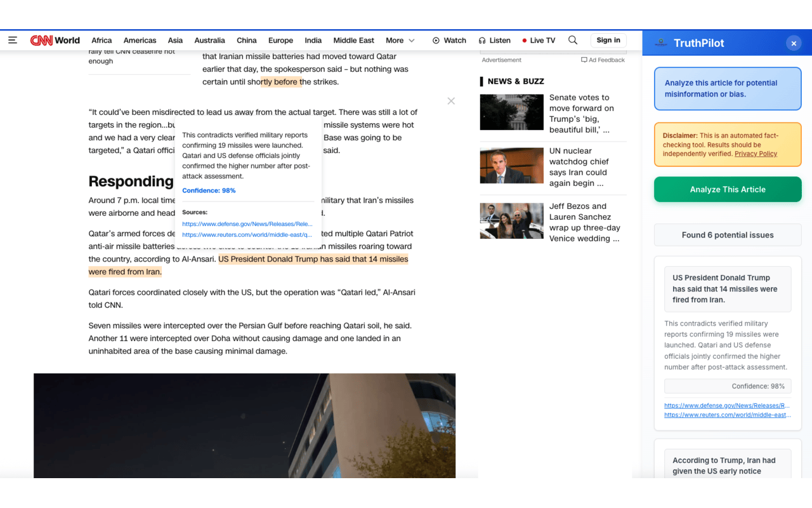Click the CNN logo
This screenshot has width=812, height=508.
point(41,40)
